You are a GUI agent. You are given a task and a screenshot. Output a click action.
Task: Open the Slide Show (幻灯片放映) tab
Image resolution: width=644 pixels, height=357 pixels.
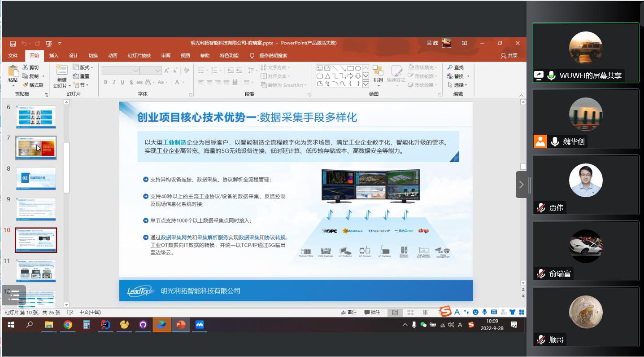click(x=139, y=56)
